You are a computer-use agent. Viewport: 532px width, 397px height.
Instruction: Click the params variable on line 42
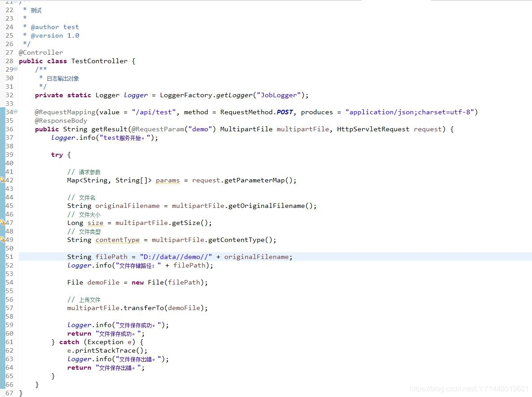click(x=167, y=180)
